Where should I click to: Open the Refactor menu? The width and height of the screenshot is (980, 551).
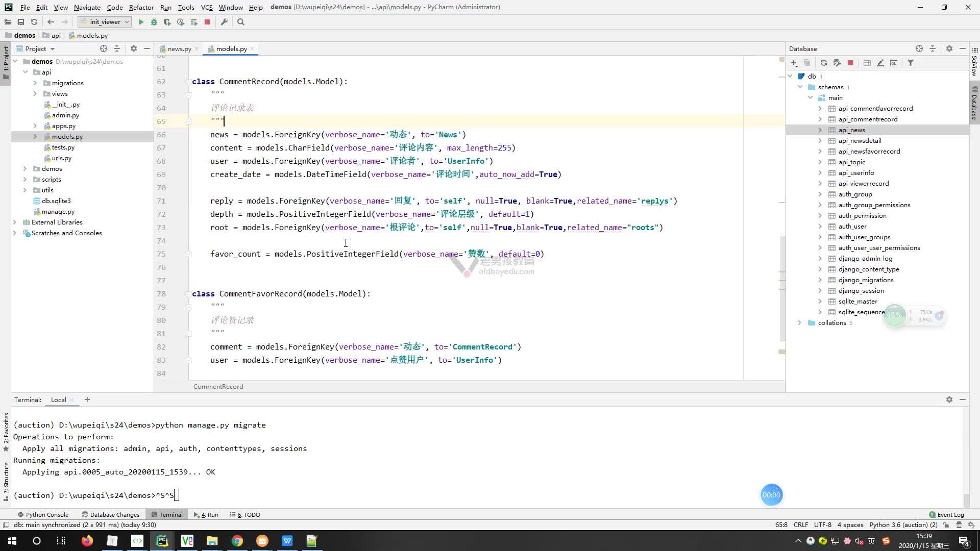(141, 7)
